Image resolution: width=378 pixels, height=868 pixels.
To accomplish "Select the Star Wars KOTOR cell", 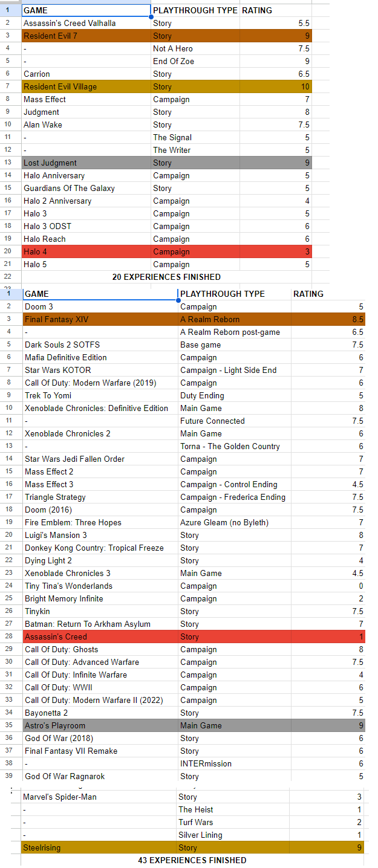I will pos(100,370).
